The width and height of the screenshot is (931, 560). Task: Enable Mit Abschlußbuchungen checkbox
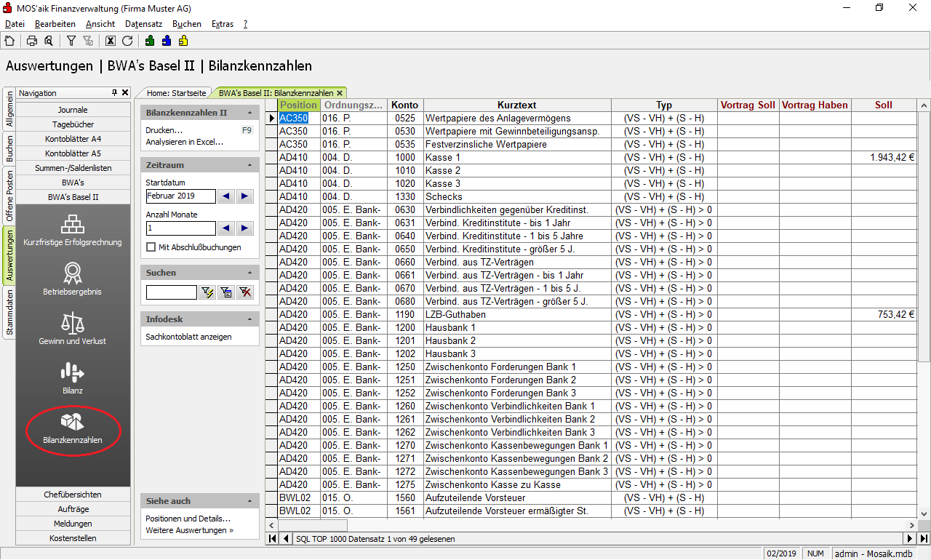(151, 247)
